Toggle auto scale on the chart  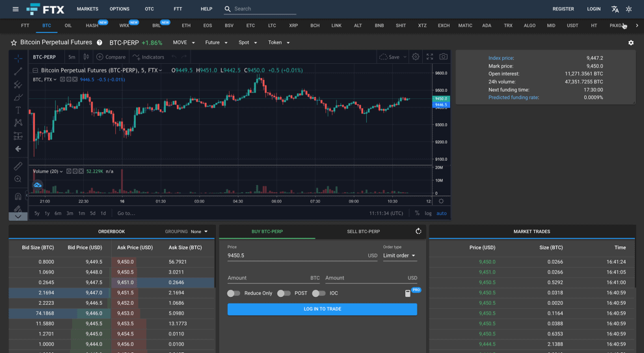pos(442,213)
